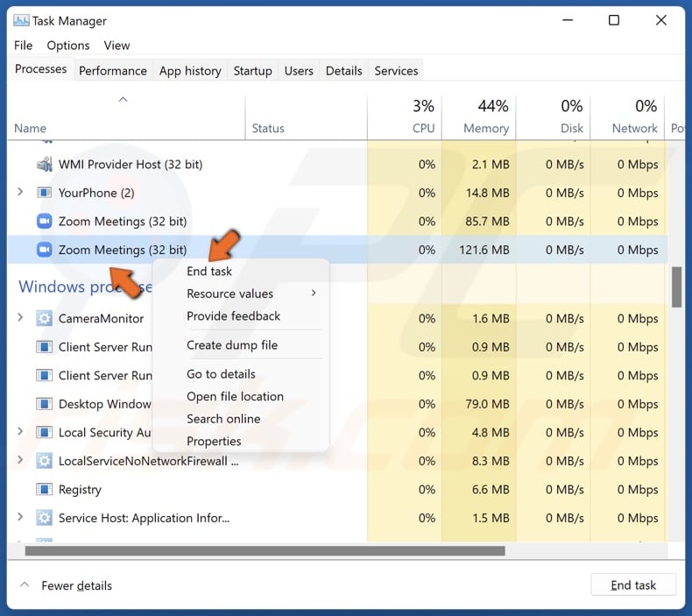Click the Desktop Window process icon

tap(44, 404)
